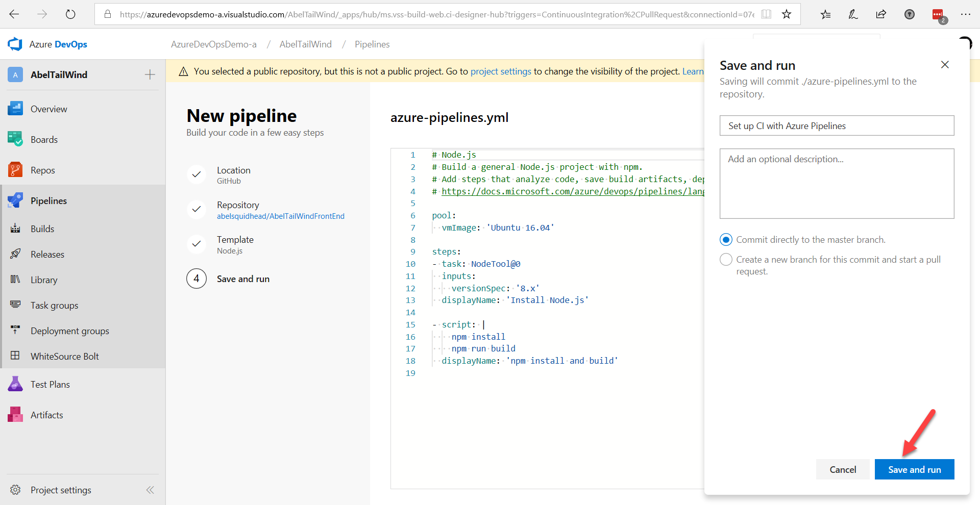Open the Test Plans flask icon

pos(15,384)
